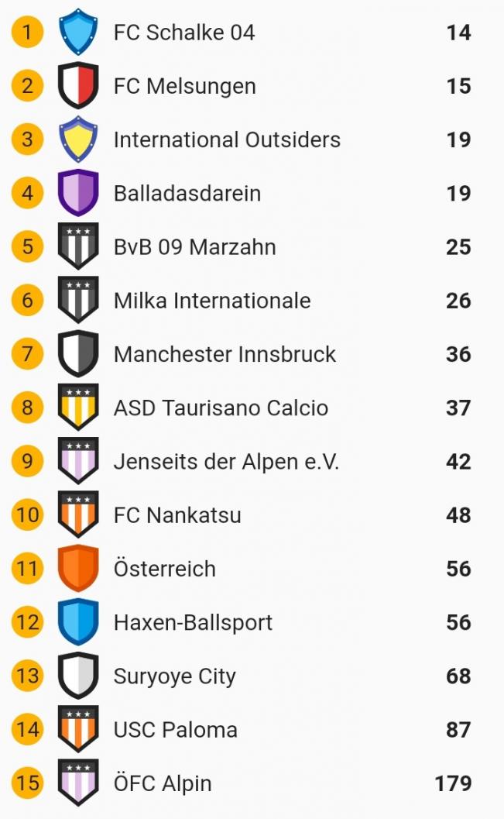Select ÖFC Alpin team name
This screenshot has height=819, width=504.
pos(162,783)
